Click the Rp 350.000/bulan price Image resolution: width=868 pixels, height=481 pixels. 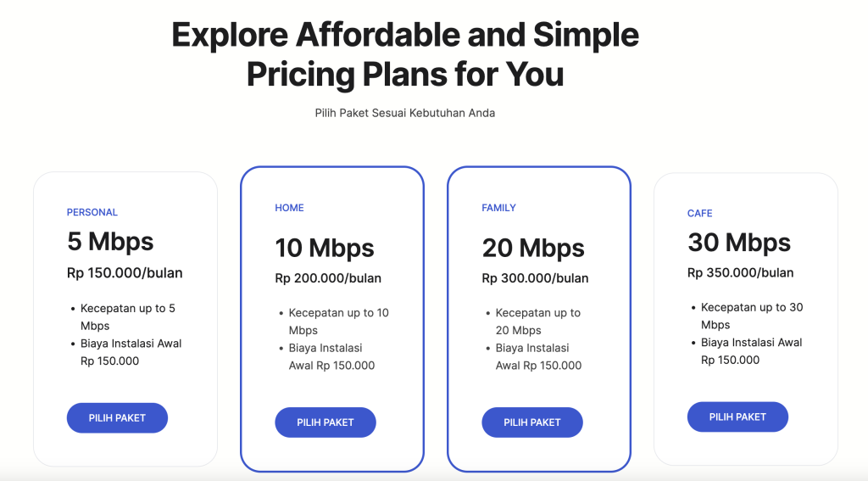[x=740, y=273]
